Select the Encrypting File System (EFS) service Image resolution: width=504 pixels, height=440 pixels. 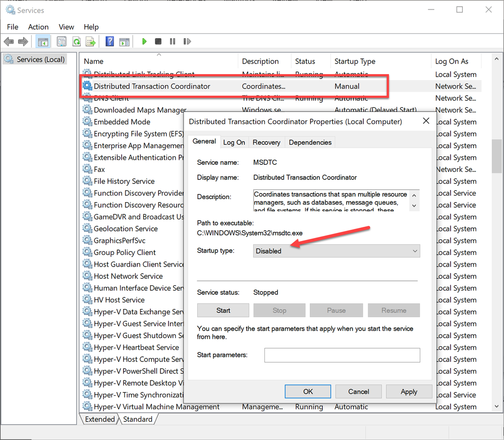tap(139, 134)
